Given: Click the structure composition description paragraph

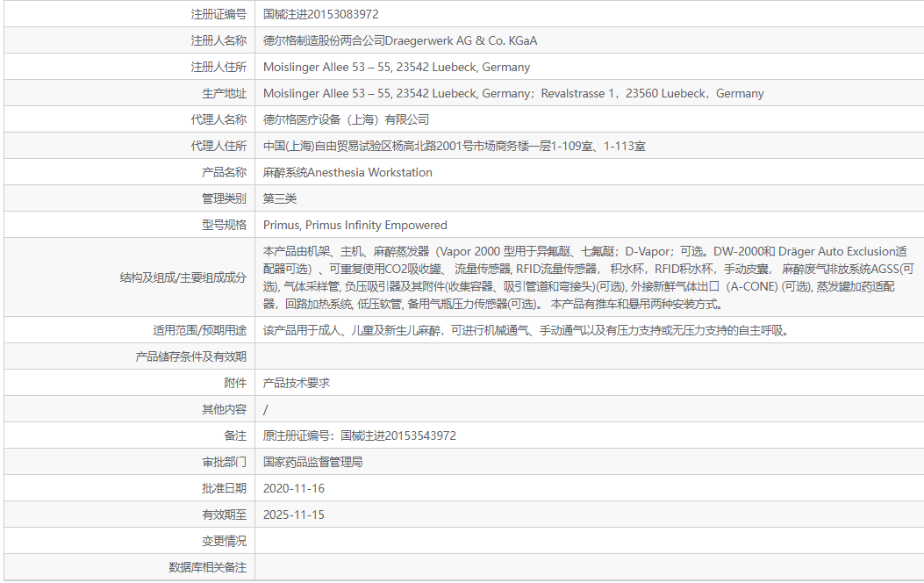Looking at the screenshot, I should pos(588,277).
